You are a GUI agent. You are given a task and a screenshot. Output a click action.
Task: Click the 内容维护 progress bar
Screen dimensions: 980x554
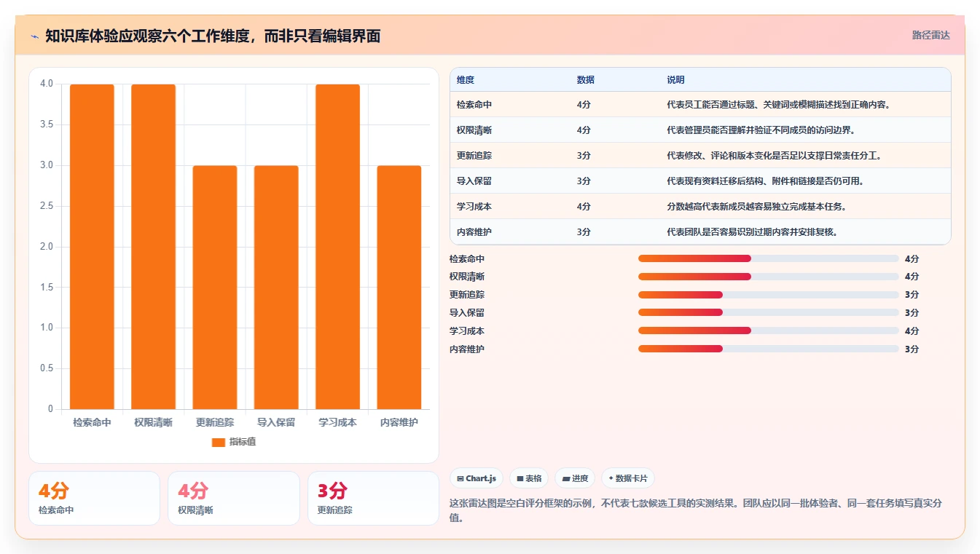point(768,349)
